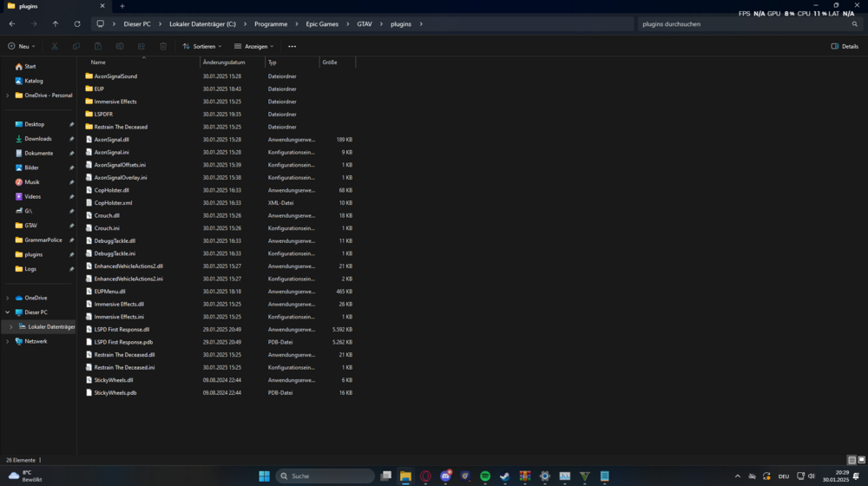Viewport: 868px width, 486px height.
Task: Click the Share icon in toolbar
Action: (141, 47)
